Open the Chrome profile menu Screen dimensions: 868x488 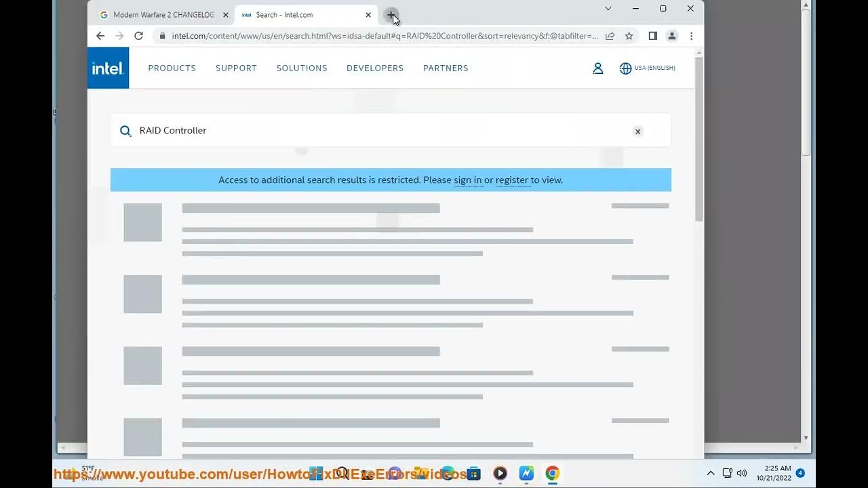coord(671,36)
